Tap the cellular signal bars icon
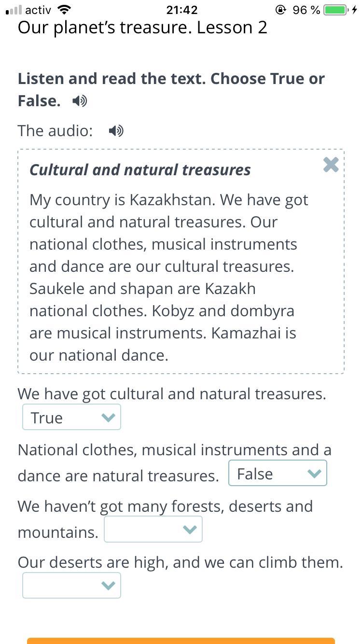The height and width of the screenshot is (644, 362). point(14,10)
